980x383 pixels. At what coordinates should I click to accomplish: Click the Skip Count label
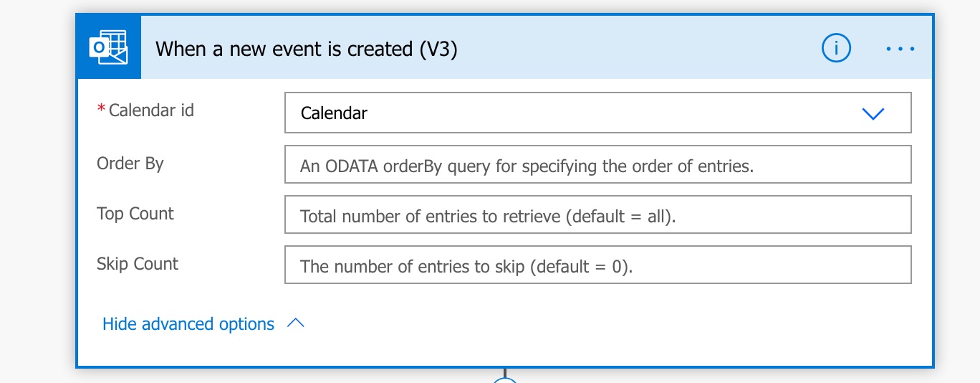coord(138,264)
